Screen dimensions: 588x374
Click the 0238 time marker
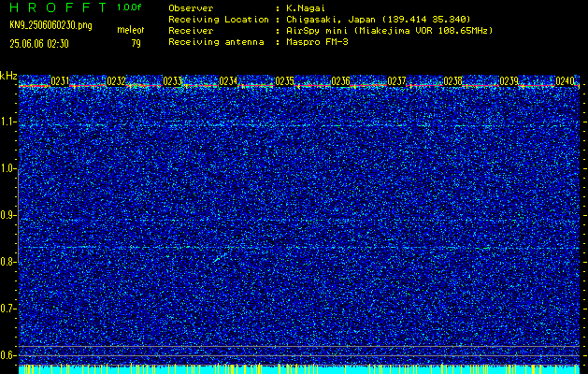(452, 81)
